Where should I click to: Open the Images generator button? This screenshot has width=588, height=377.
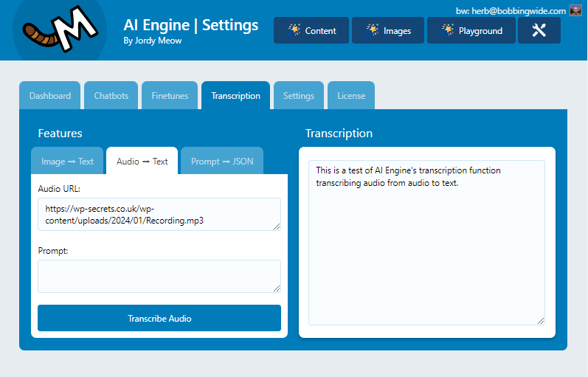(x=388, y=30)
